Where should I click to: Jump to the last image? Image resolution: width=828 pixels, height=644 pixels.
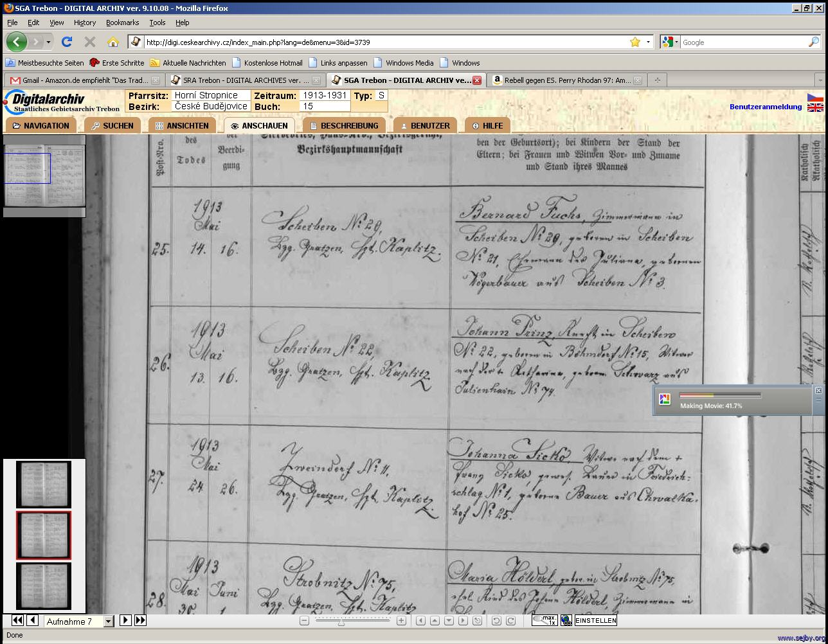[140, 620]
